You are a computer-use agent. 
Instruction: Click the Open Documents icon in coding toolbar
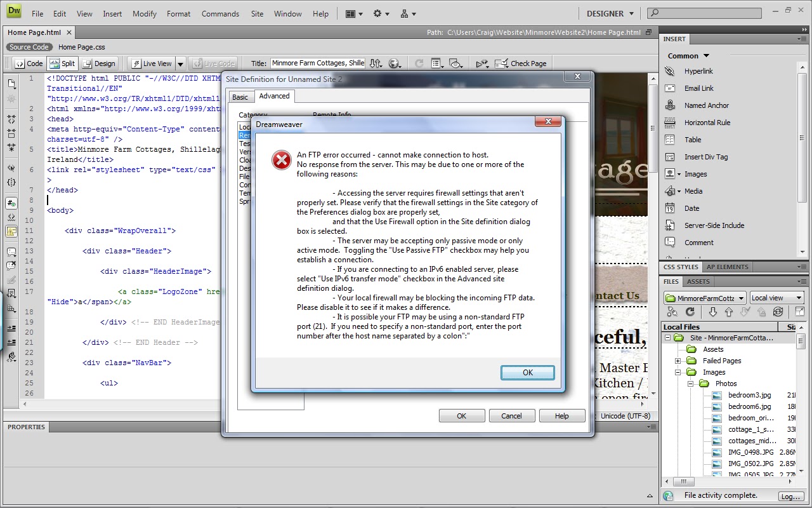click(x=11, y=83)
